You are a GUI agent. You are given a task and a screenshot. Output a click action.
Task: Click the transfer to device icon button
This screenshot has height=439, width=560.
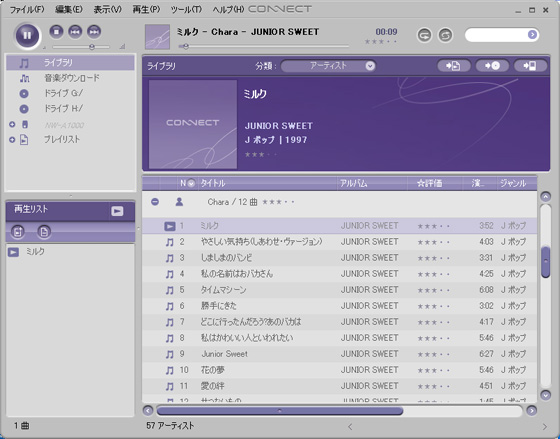(x=530, y=66)
